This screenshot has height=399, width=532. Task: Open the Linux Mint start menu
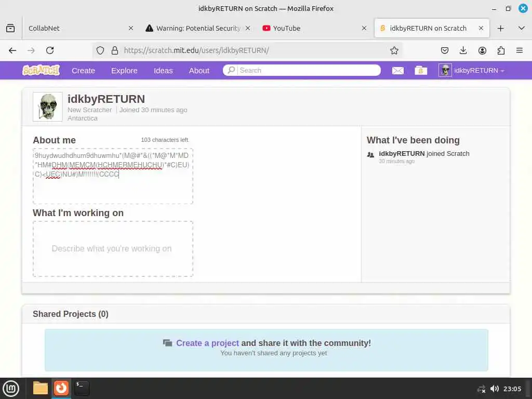point(11,389)
